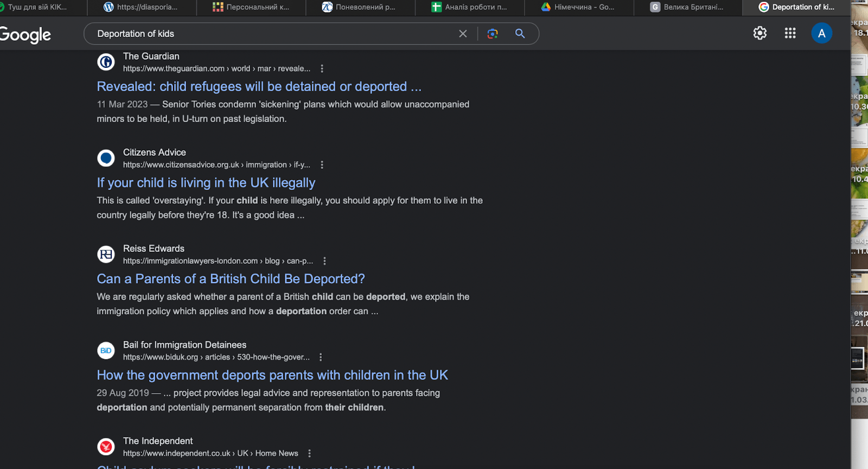Screen dimensions: 868x469
Task: Clear the search box text
Action: click(x=463, y=34)
